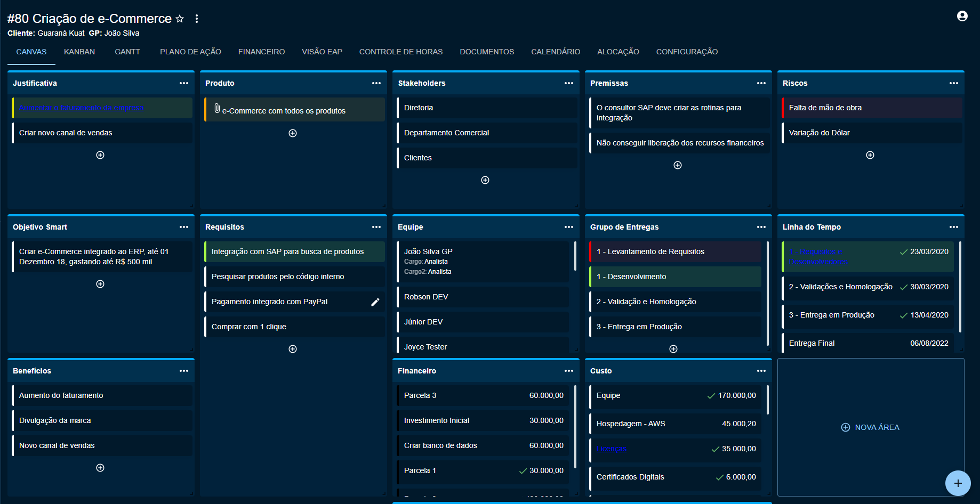The height and width of the screenshot is (504, 980).
Task: Add new card to Produto
Action: coord(293,133)
